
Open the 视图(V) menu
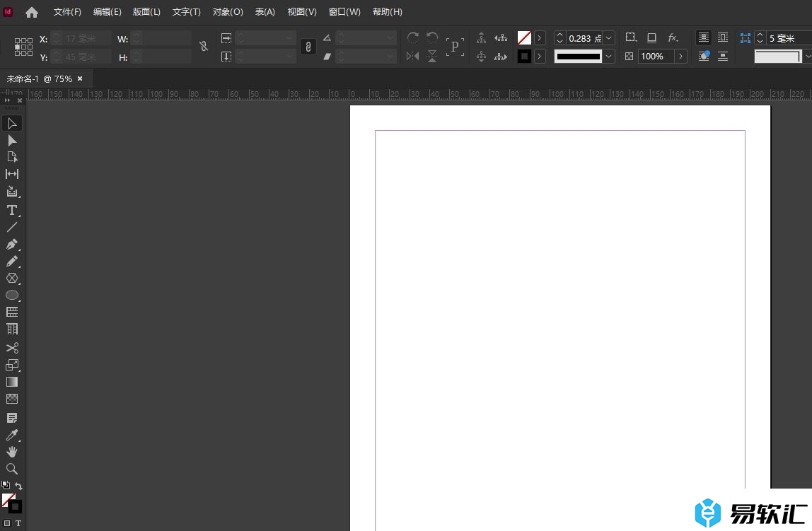(302, 12)
